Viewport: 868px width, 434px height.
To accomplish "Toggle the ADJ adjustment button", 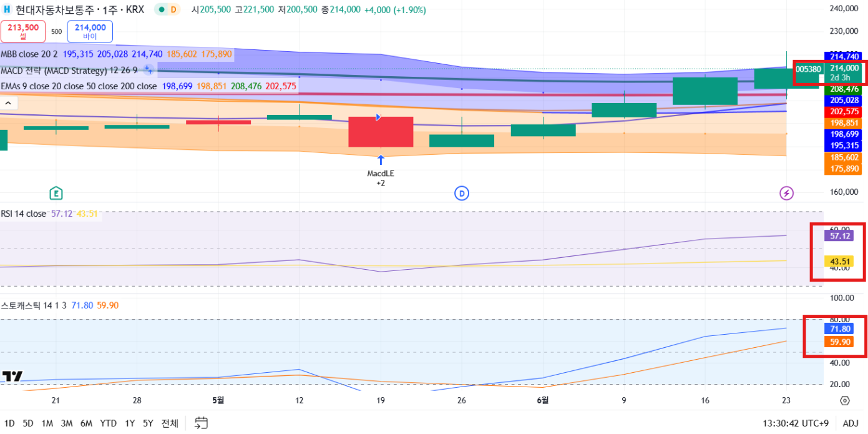I will pyautogui.click(x=851, y=423).
